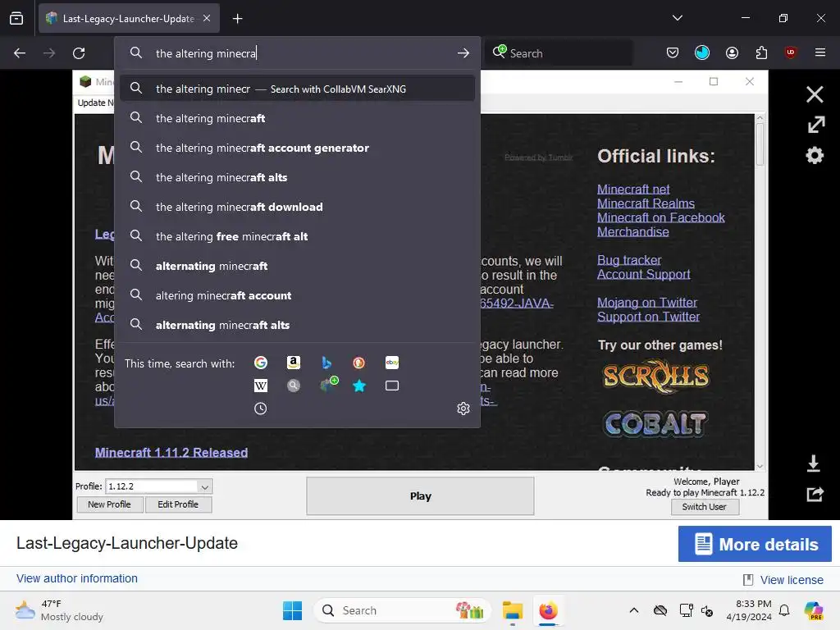Viewport: 840px width, 630px height.
Task: Open the Firefox hamburger application menu
Action: pos(820,52)
